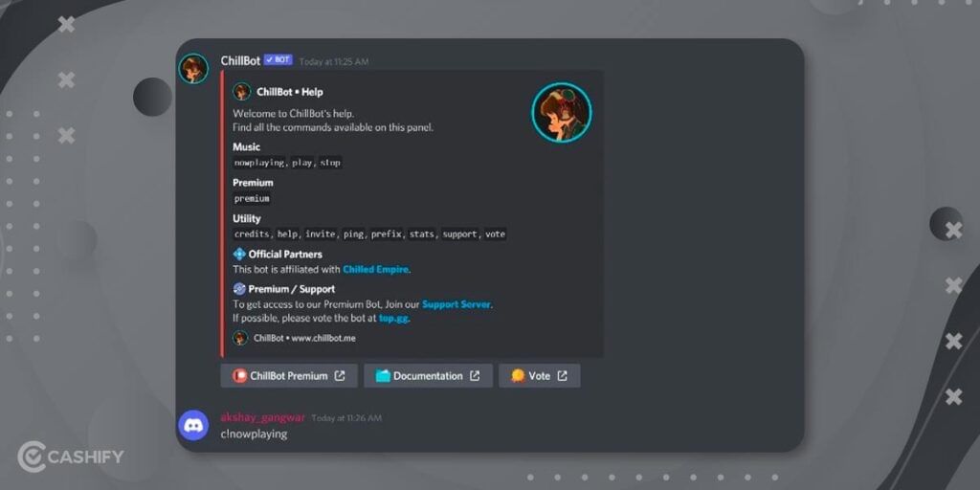Click the 'Today at 11:25 AM' timestamp
Screen dimensions: 980x490
(x=334, y=62)
